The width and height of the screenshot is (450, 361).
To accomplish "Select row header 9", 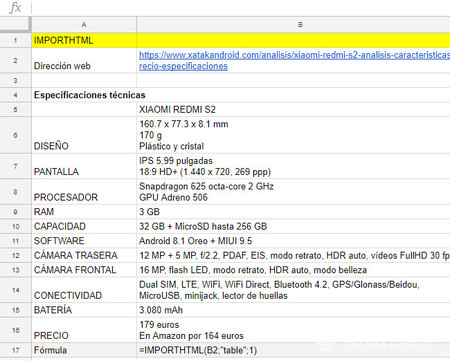I will click(x=15, y=212).
